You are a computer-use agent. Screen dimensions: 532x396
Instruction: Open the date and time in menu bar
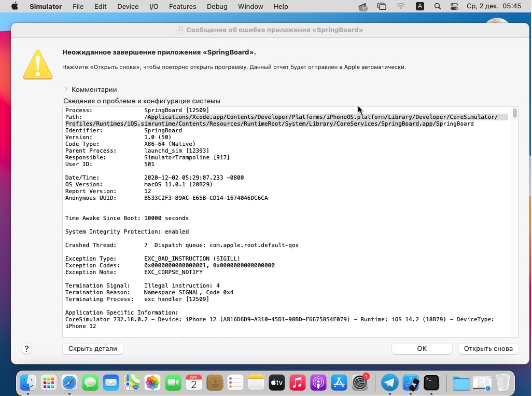coord(494,6)
